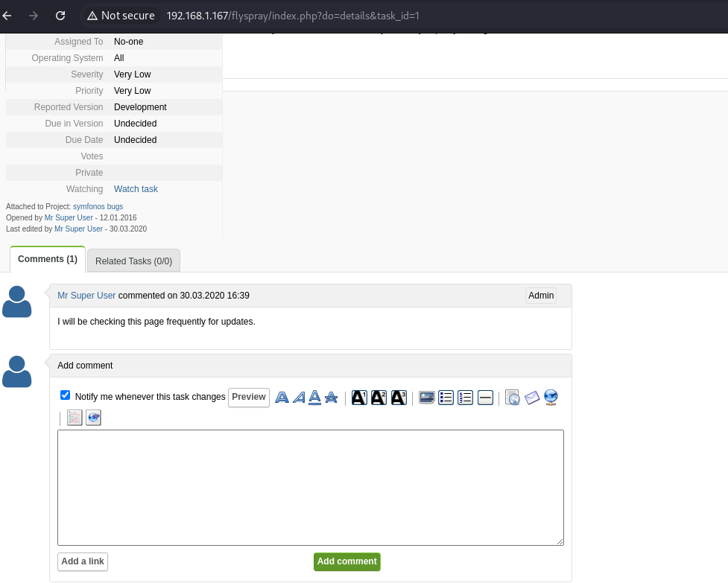Insert numbered ordered list icon
728x583 pixels.
(466, 398)
